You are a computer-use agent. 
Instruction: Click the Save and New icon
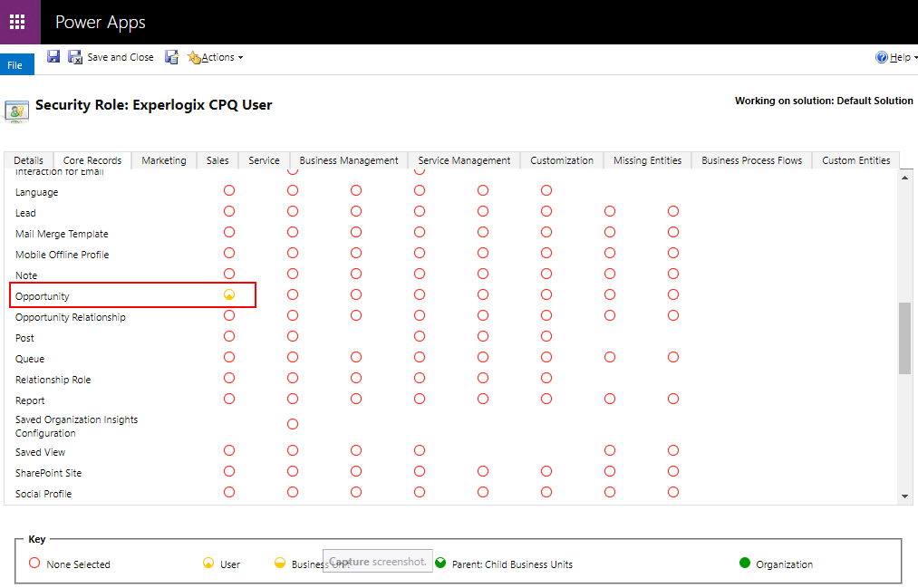click(171, 57)
